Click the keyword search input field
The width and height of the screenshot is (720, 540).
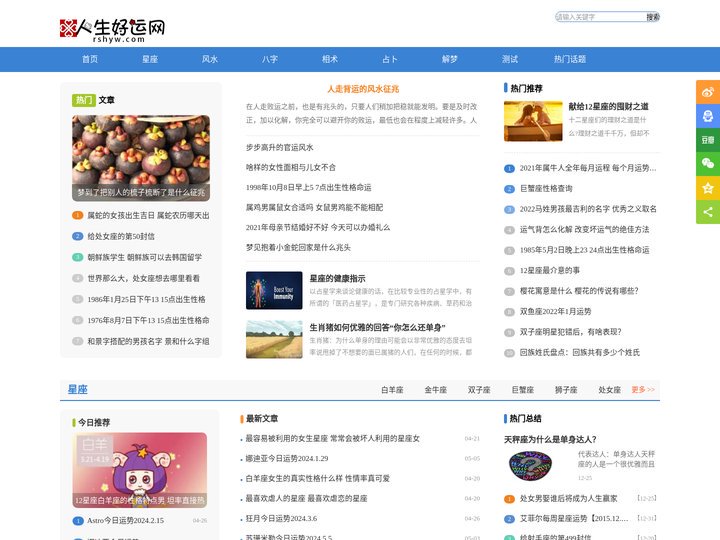[600, 17]
